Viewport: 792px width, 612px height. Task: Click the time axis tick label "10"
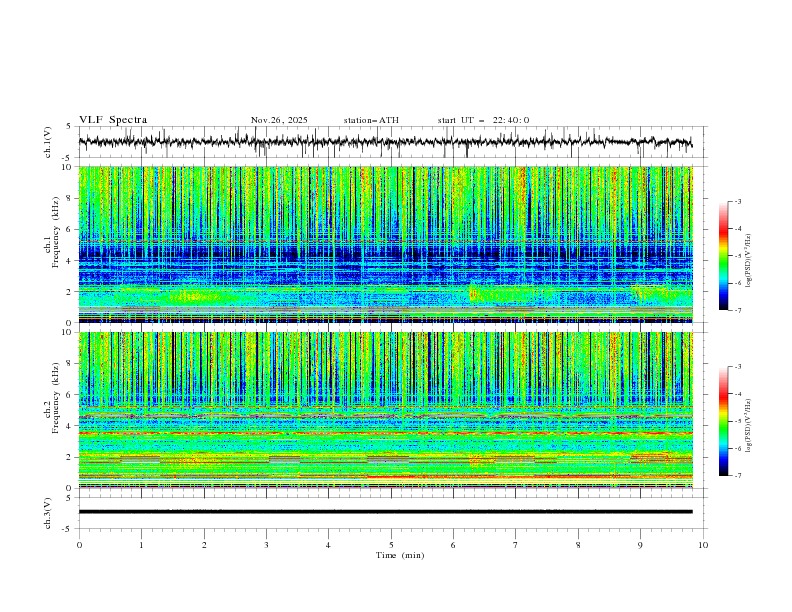[x=703, y=545]
